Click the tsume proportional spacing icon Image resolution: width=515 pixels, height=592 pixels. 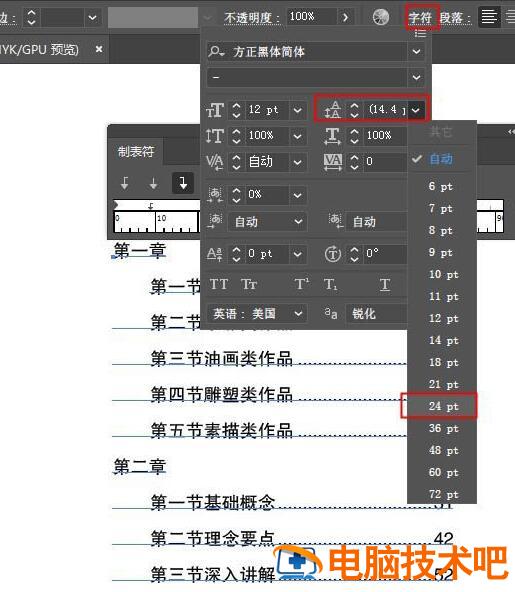pyautogui.click(x=215, y=195)
